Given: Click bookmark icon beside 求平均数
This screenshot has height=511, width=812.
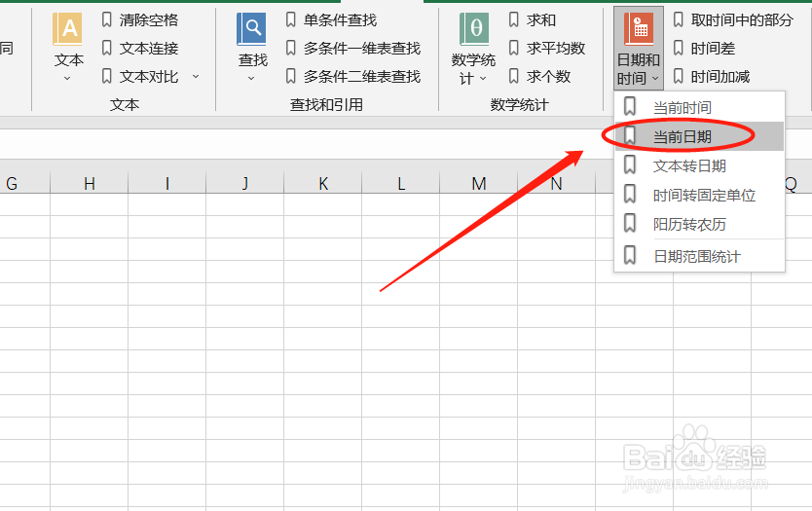Looking at the screenshot, I should click(x=514, y=48).
